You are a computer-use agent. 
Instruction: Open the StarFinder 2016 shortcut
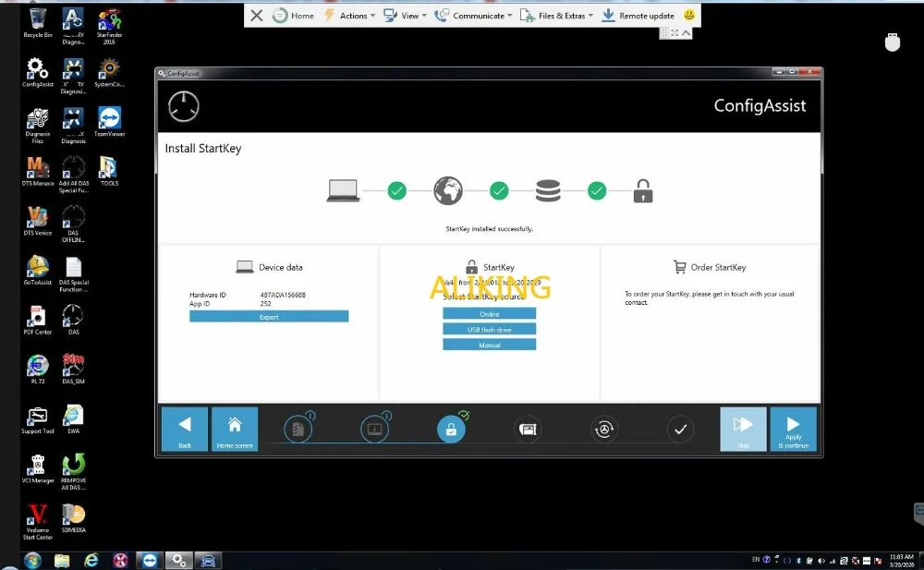109,27
